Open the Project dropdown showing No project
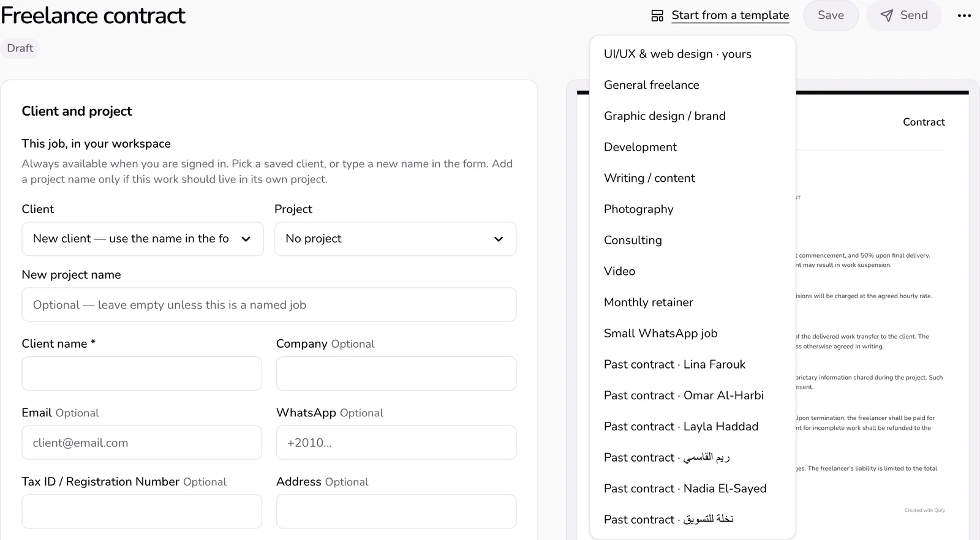Screen dimensions: 980x540 click(x=395, y=239)
